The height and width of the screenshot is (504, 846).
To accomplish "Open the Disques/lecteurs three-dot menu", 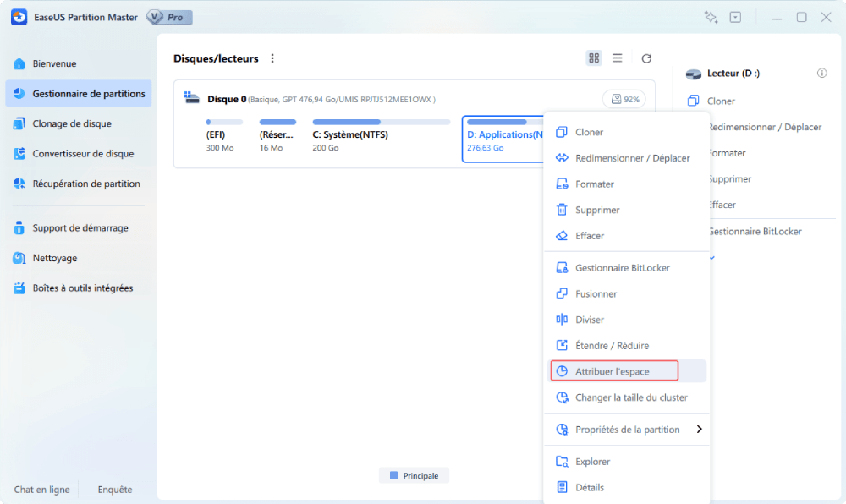I will click(272, 58).
